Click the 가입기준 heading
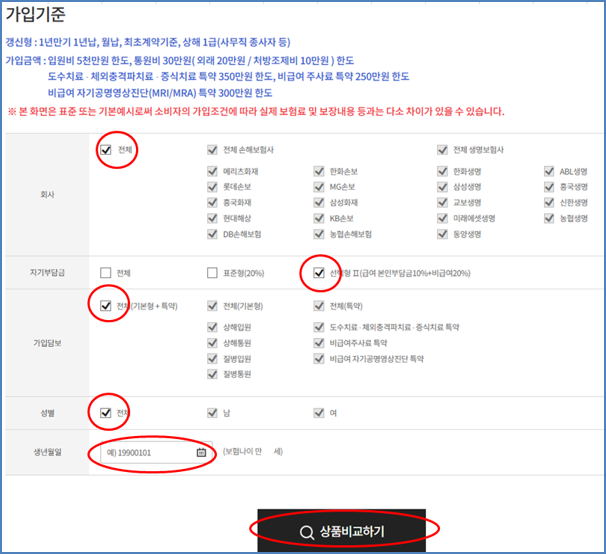 pyautogui.click(x=35, y=14)
